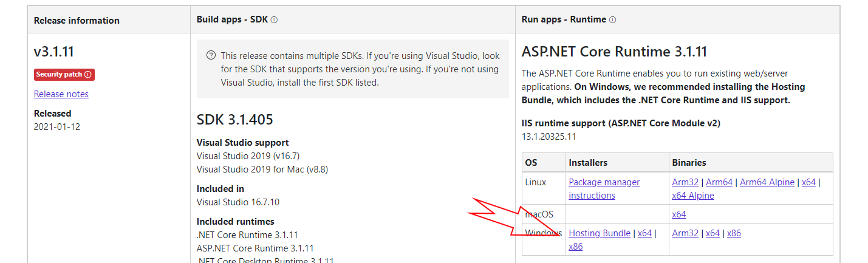Click the Linux row label
The width and height of the screenshot is (868, 263).
pyautogui.click(x=536, y=182)
